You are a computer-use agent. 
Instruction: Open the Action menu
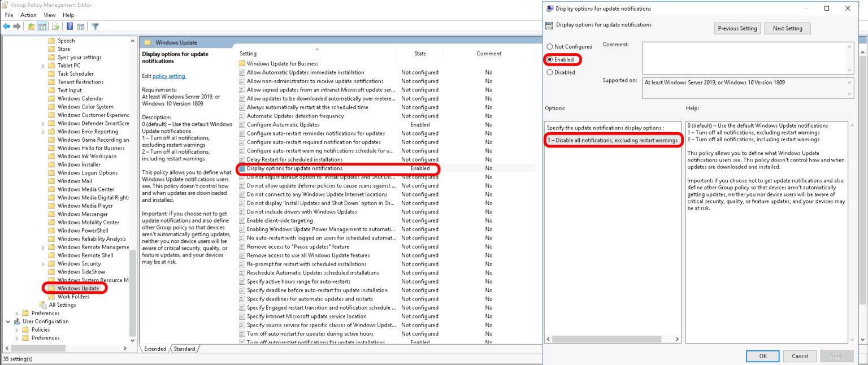28,15
